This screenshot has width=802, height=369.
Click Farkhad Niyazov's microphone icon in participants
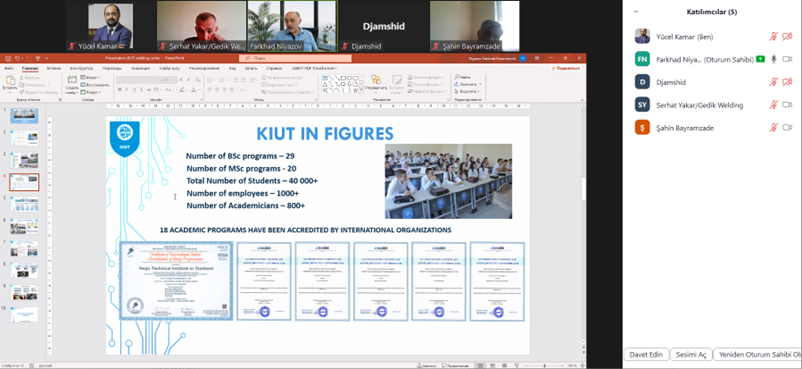tap(774, 59)
